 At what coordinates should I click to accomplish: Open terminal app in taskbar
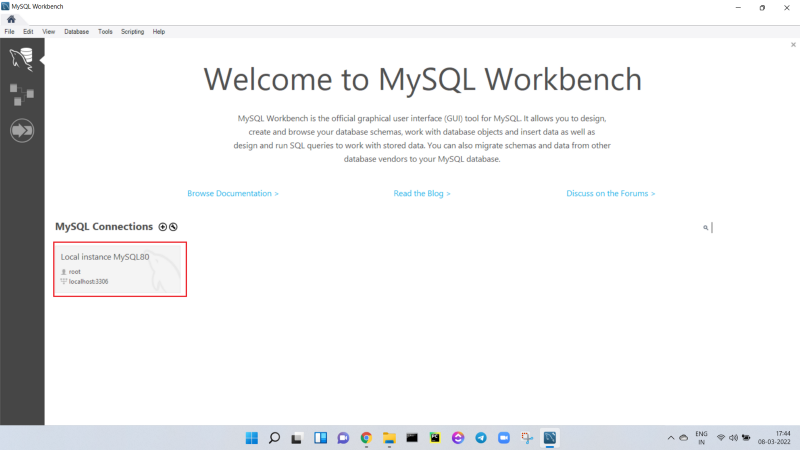(x=412, y=438)
